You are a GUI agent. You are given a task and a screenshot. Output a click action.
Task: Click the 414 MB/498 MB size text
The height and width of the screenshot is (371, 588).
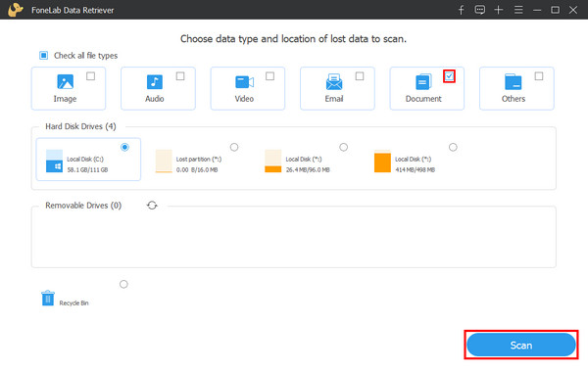[x=416, y=169]
